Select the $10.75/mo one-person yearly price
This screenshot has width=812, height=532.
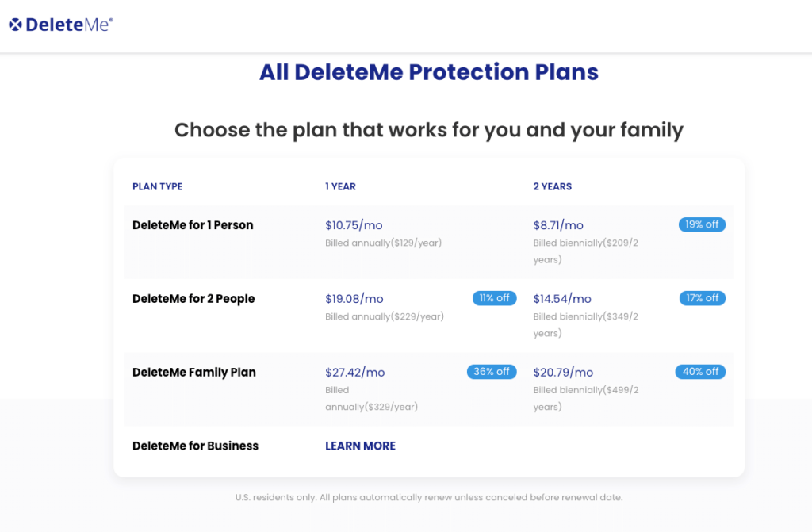click(x=354, y=225)
